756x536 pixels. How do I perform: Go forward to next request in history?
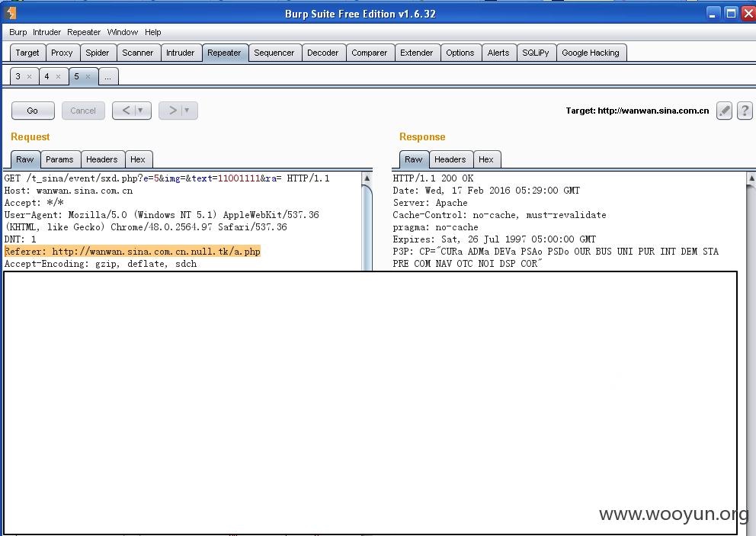click(x=173, y=111)
